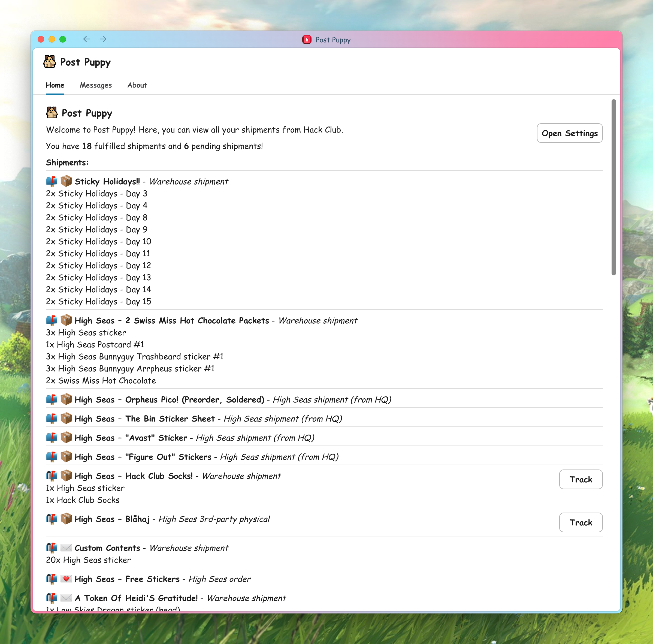The height and width of the screenshot is (644, 653).
Task: Click envelope icon of Heidi's Gratitude shipment
Action: 66,598
